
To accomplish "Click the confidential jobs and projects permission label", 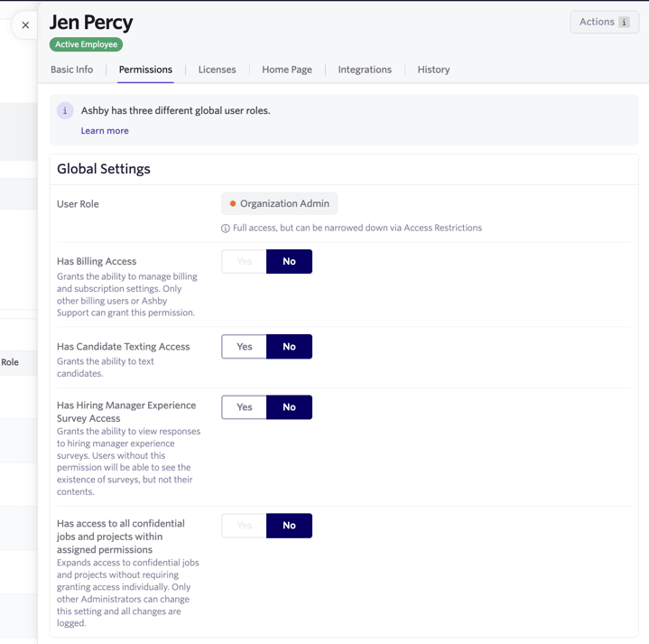I will (x=121, y=537).
